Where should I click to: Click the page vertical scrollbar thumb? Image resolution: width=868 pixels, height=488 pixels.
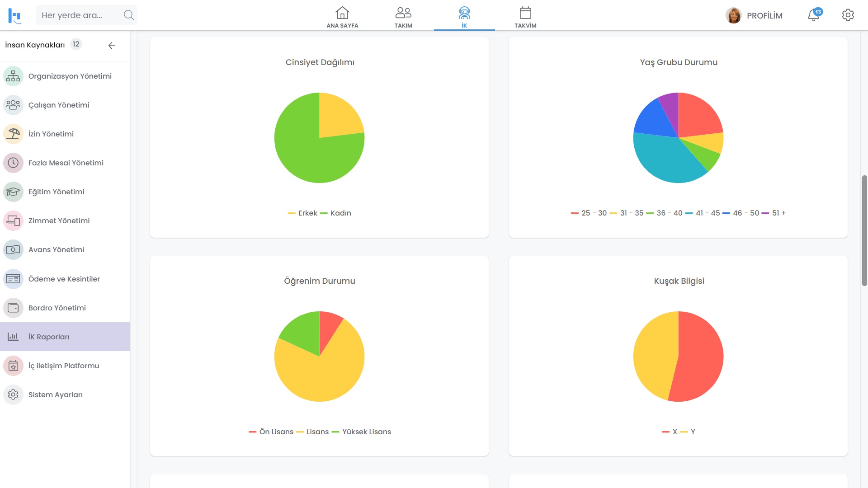(864, 230)
